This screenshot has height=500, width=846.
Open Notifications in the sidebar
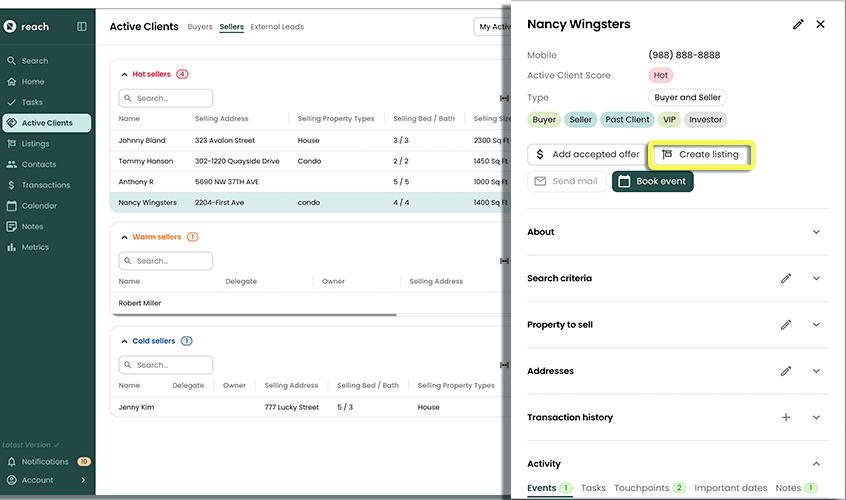(45, 462)
